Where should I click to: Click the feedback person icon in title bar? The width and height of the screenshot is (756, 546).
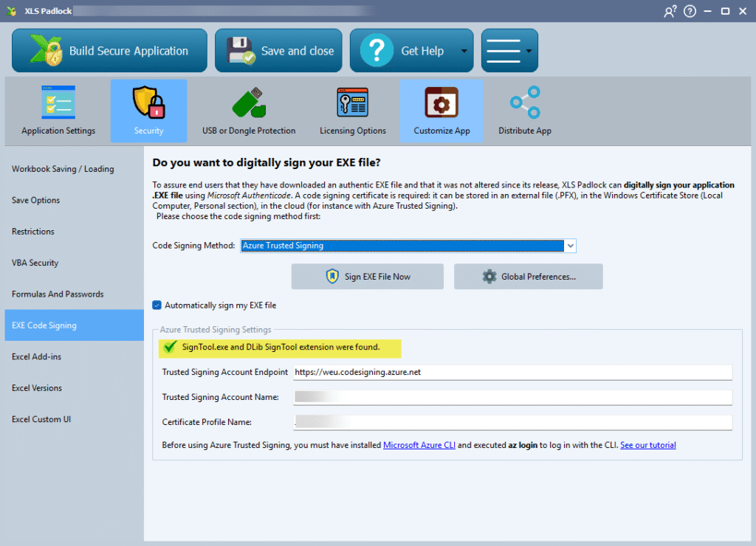(x=670, y=11)
